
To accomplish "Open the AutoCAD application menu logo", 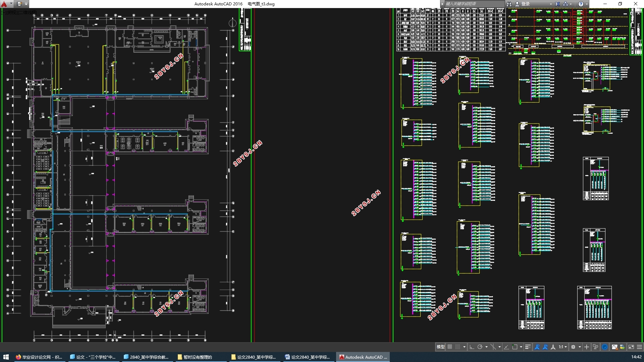I will pyautogui.click(x=4, y=4).
